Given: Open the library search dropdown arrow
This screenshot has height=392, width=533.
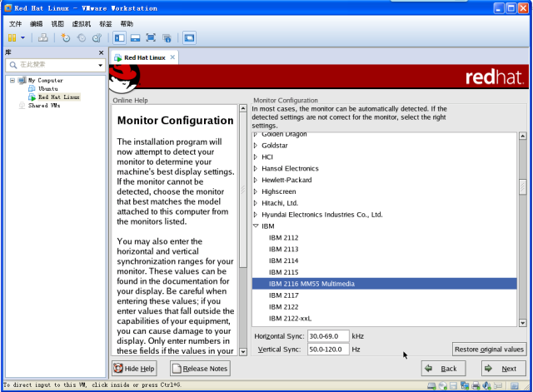Looking at the screenshot, I should [100, 65].
